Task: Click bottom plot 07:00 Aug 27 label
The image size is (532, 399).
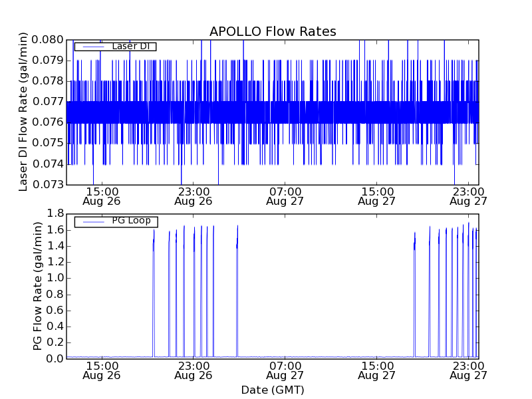Action: point(285,370)
